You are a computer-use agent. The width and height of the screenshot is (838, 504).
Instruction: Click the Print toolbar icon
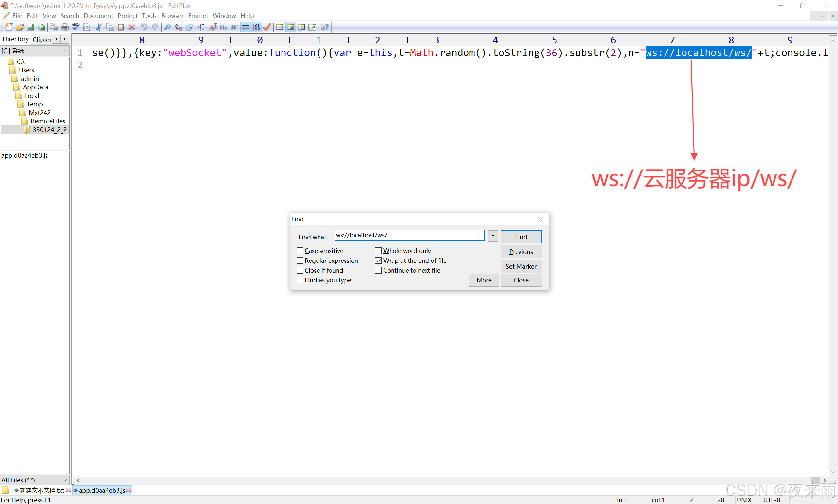64,27
